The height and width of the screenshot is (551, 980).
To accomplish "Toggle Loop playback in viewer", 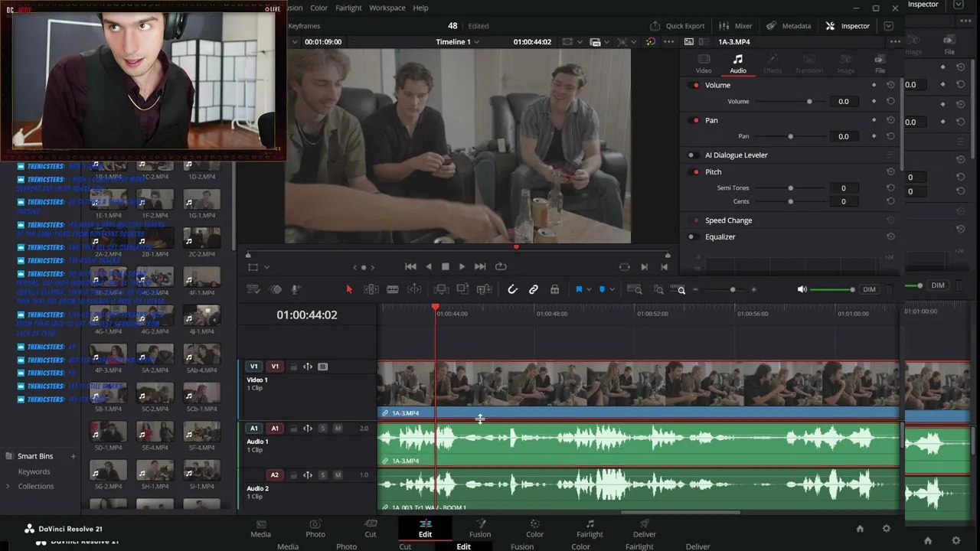I will point(501,266).
